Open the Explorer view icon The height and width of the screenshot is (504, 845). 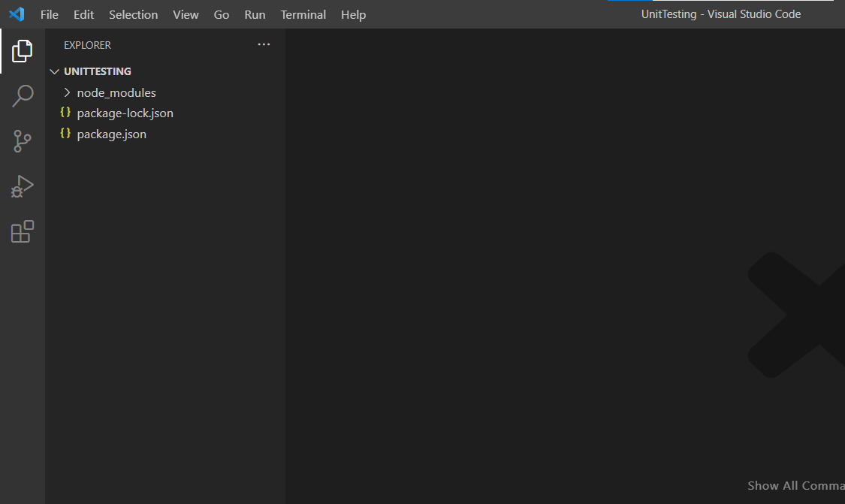click(x=22, y=51)
